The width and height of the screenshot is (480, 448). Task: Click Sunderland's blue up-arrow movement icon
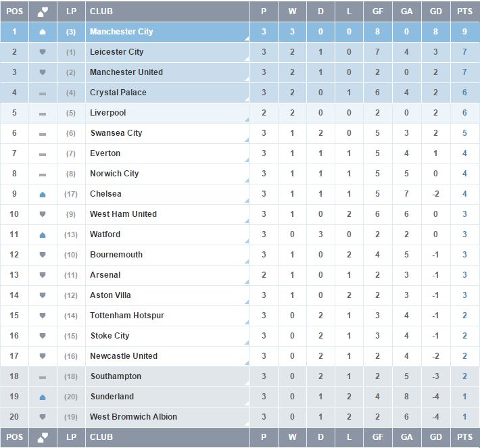coord(43,397)
